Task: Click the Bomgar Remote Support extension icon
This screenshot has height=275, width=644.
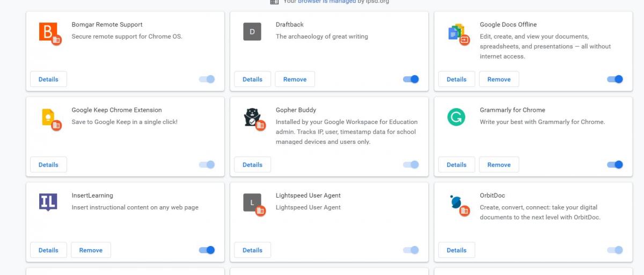Action: 48,32
